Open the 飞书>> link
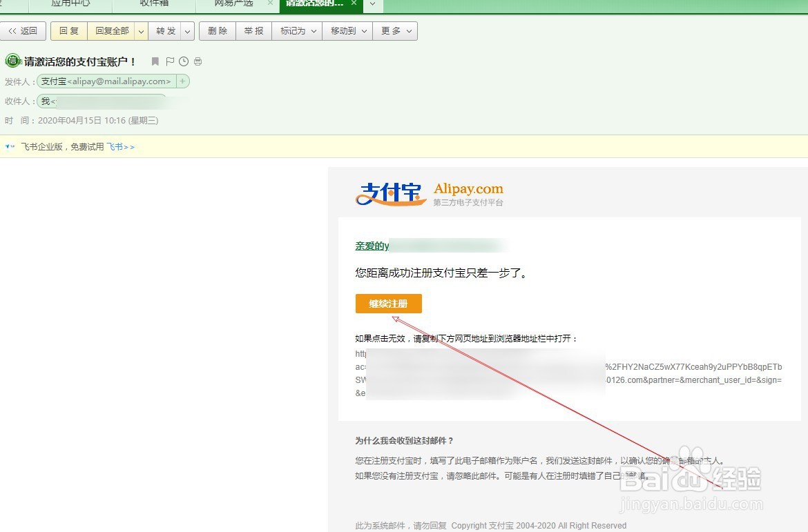 pos(120,147)
